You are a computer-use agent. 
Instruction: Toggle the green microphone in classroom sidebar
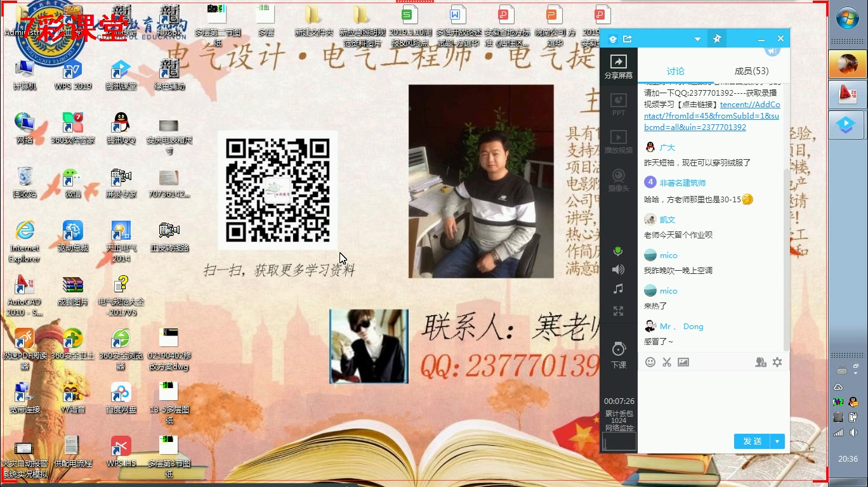coord(618,251)
